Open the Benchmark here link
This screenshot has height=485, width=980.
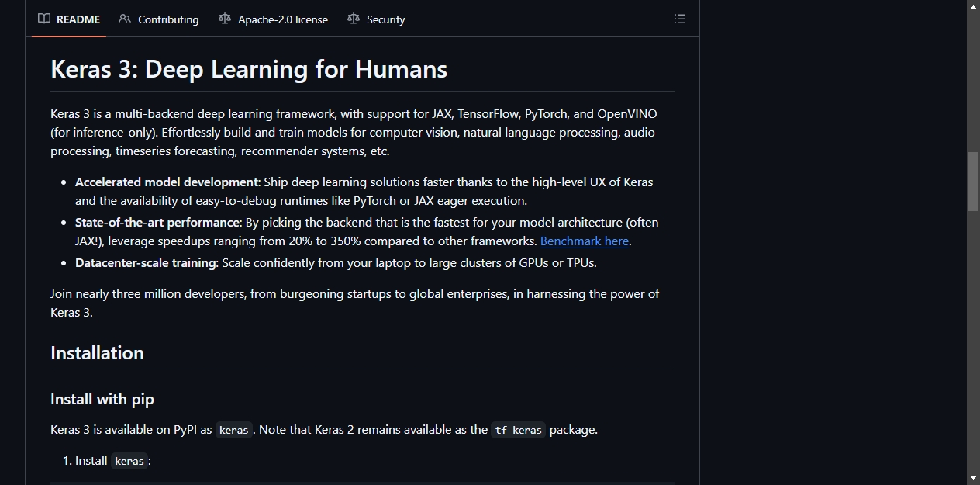point(585,241)
